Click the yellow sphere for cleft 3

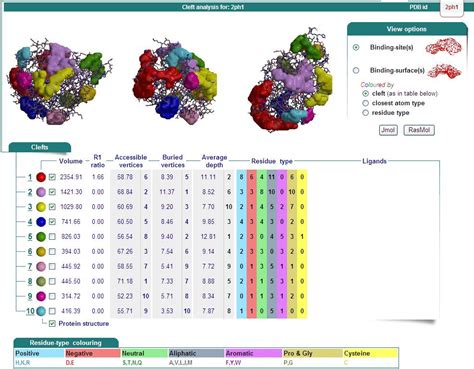click(x=41, y=207)
